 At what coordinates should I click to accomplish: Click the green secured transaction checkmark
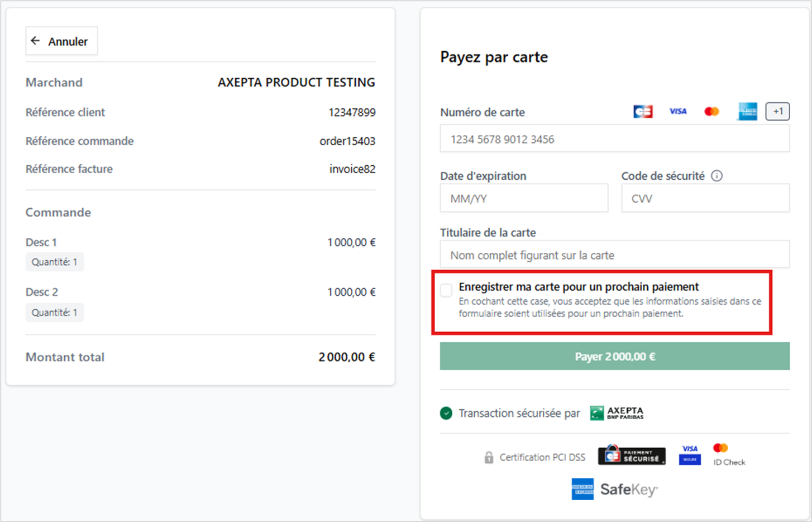click(446, 413)
